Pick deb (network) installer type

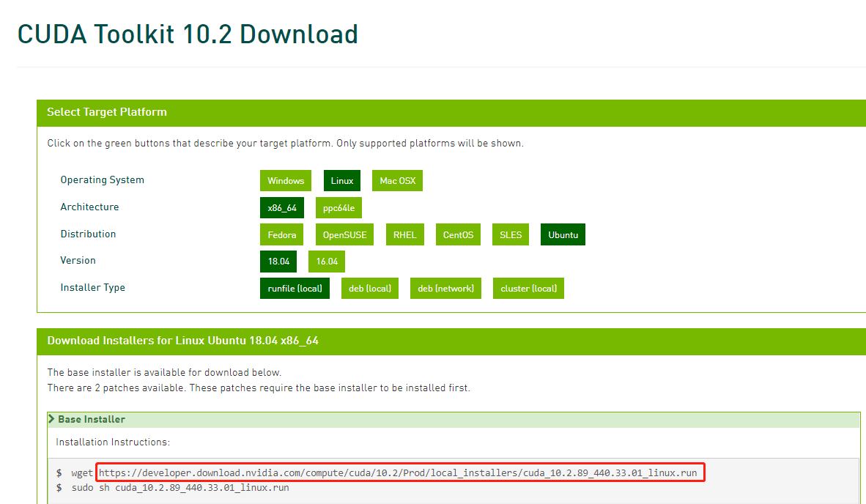(x=445, y=288)
